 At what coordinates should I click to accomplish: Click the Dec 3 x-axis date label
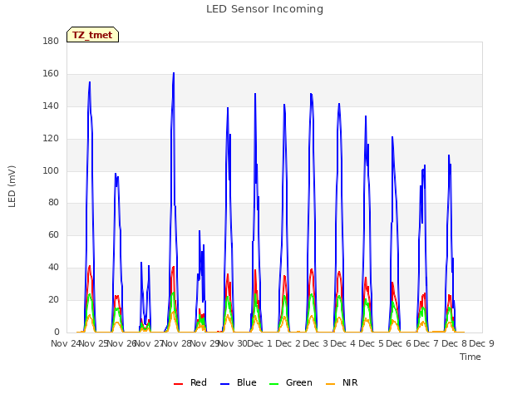[x=316, y=343]
